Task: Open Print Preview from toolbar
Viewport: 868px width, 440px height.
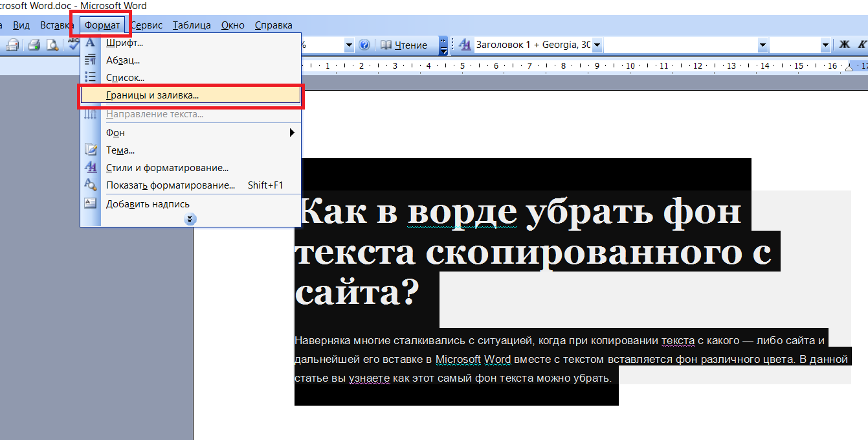Action: [x=52, y=45]
